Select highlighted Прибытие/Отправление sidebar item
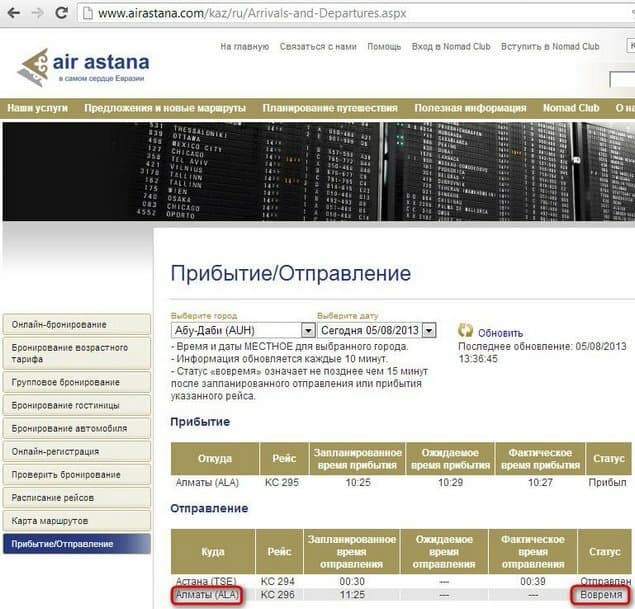 pyautogui.click(x=77, y=544)
